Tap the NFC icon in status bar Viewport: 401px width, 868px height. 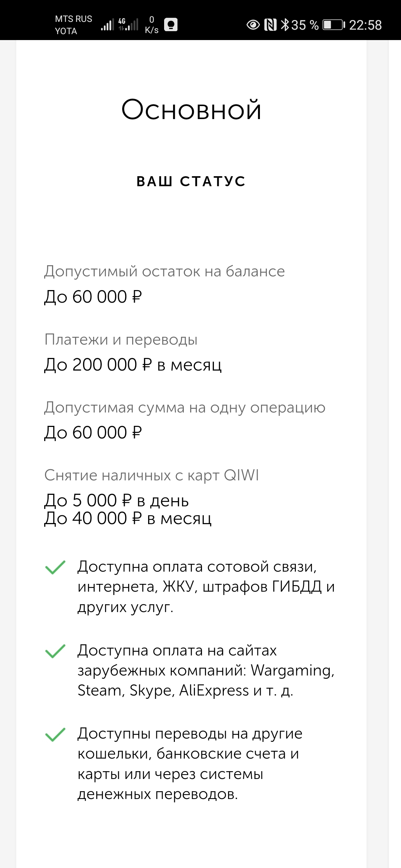coord(270,25)
